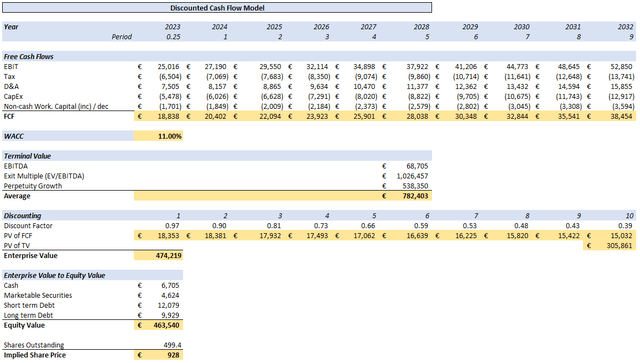This screenshot has width=640, height=363.
Task: Click Short term Debt value 12,079
Action: point(168,305)
